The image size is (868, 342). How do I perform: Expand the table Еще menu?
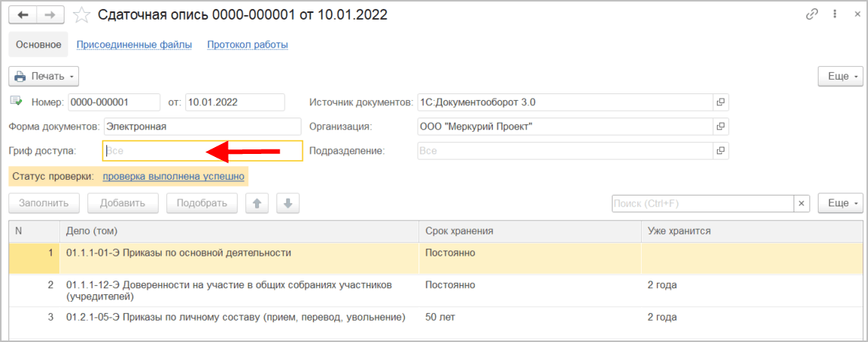tap(841, 203)
